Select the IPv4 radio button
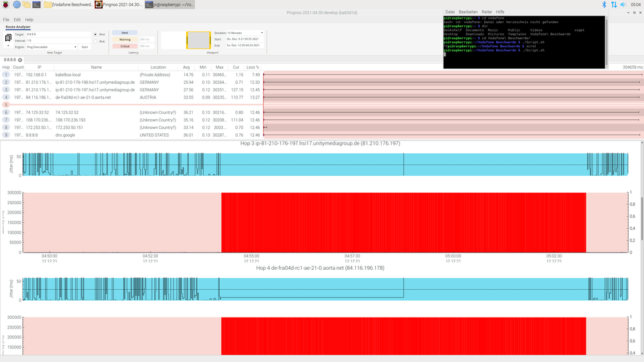Screen dimensions: 644x362 95,35
